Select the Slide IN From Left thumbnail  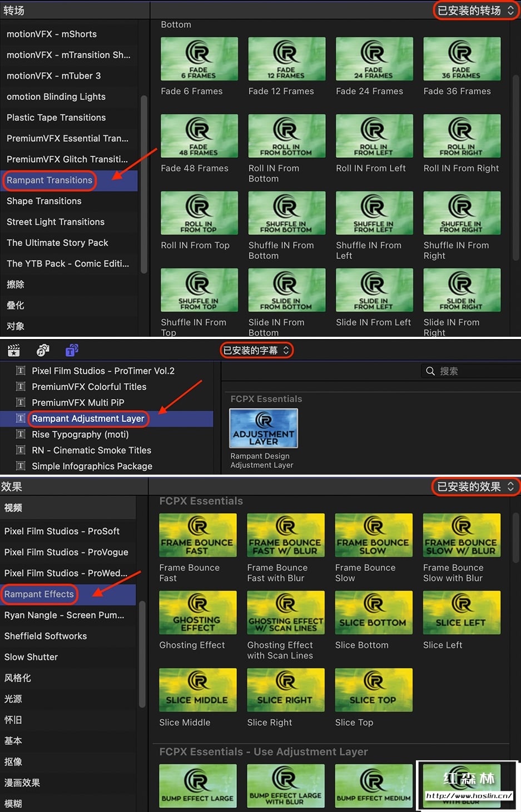point(374,290)
